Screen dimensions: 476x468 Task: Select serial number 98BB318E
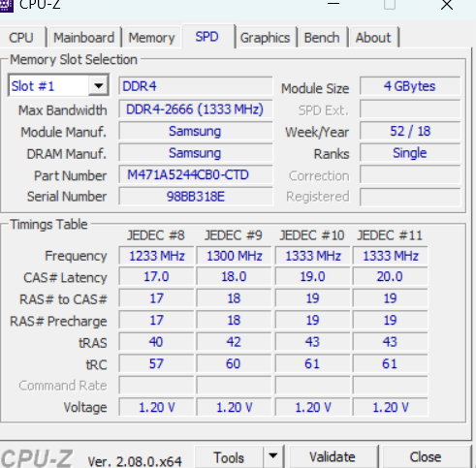click(x=196, y=197)
